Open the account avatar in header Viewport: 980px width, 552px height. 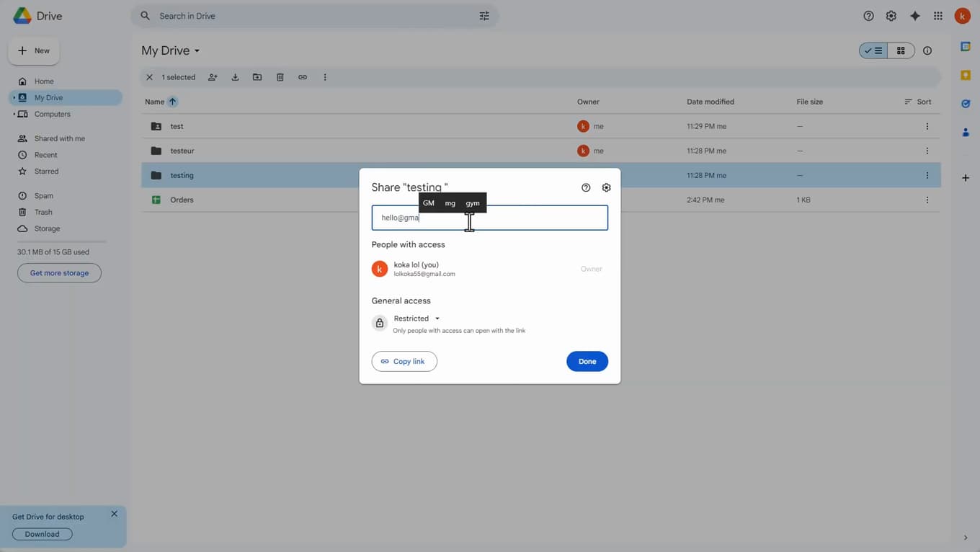click(962, 16)
